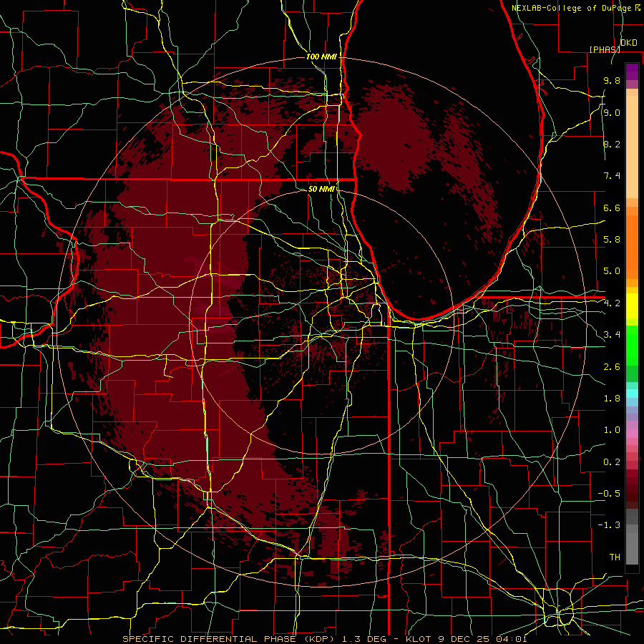
Task: Click the cyan segment of the color bar
Action: click(632, 394)
